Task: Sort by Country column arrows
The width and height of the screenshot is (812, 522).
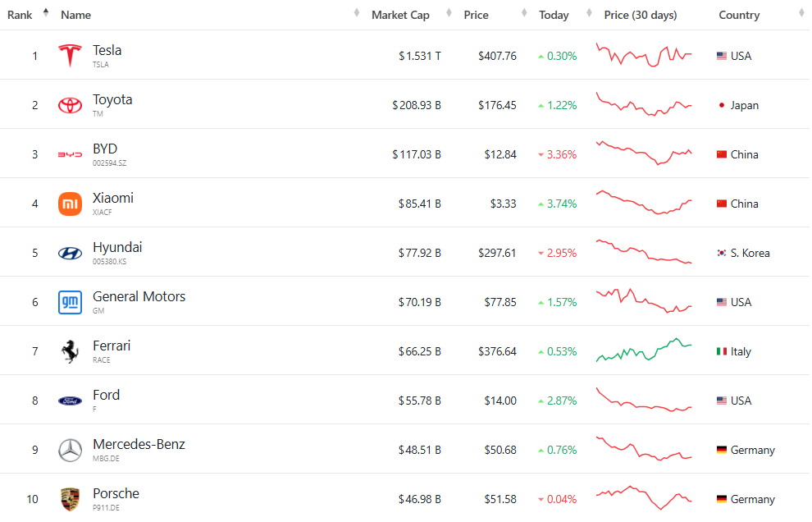Action: tap(801, 13)
